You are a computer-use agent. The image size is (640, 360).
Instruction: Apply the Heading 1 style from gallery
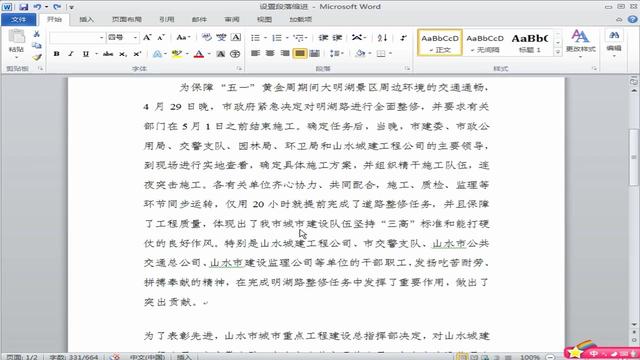(530, 42)
